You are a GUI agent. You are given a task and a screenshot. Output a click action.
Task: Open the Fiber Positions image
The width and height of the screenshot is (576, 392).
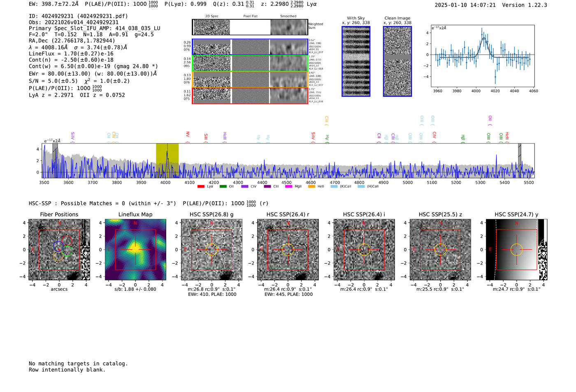click(x=59, y=250)
